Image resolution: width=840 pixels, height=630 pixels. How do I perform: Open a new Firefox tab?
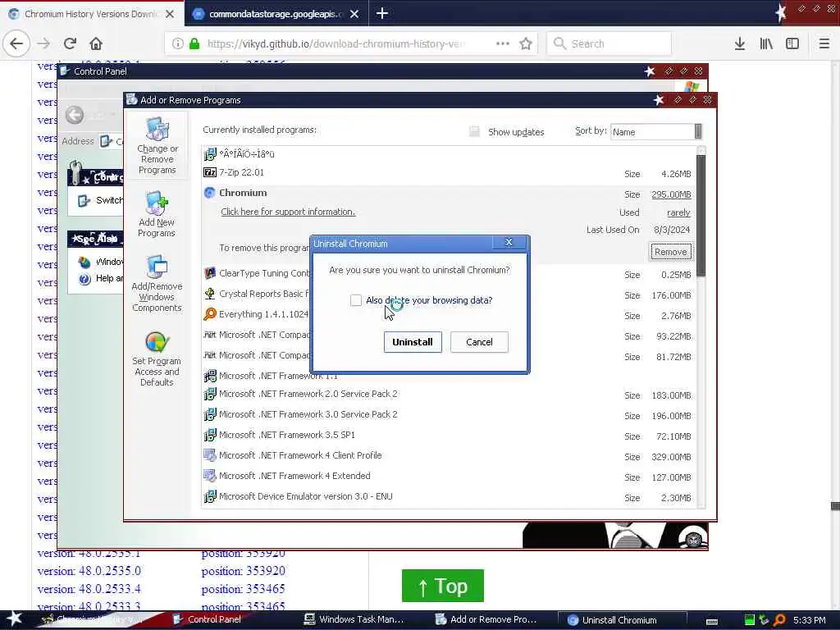point(382,13)
